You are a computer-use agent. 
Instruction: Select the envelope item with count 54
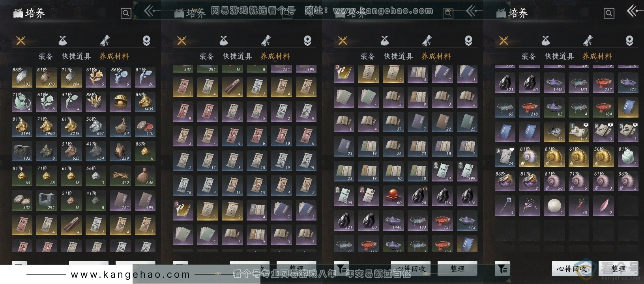442,171
